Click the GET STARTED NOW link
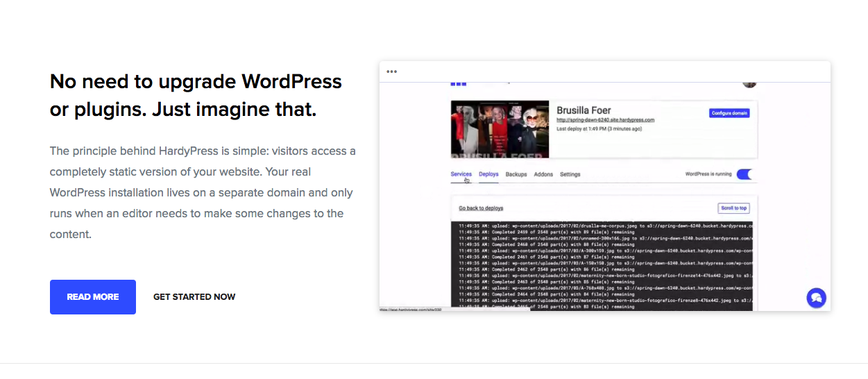 point(194,297)
